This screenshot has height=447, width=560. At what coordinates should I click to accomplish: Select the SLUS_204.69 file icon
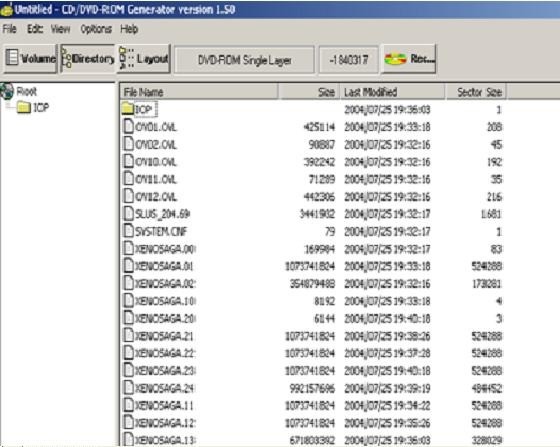128,214
